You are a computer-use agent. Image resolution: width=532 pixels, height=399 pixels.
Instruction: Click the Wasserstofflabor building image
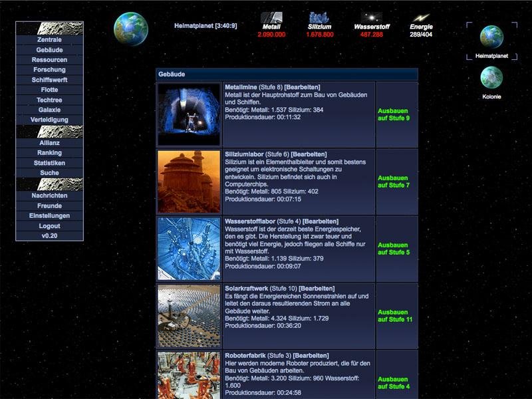tap(188, 248)
